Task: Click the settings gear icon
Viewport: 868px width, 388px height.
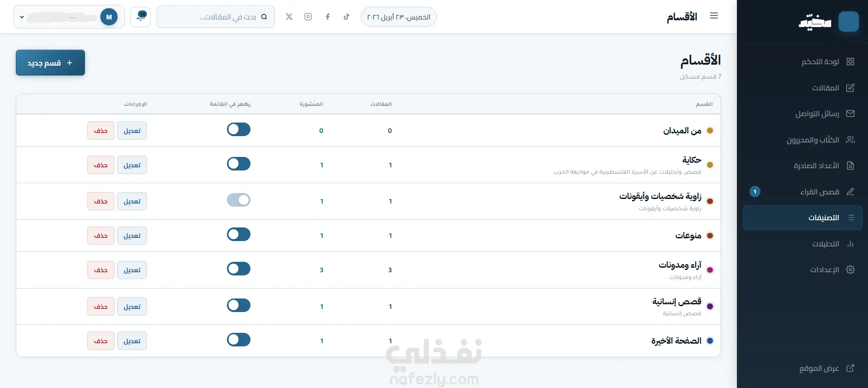Action: coord(850,270)
